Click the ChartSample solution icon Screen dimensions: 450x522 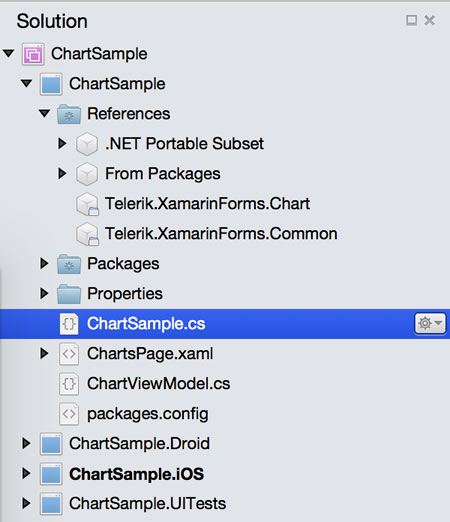pyautogui.click(x=33, y=54)
